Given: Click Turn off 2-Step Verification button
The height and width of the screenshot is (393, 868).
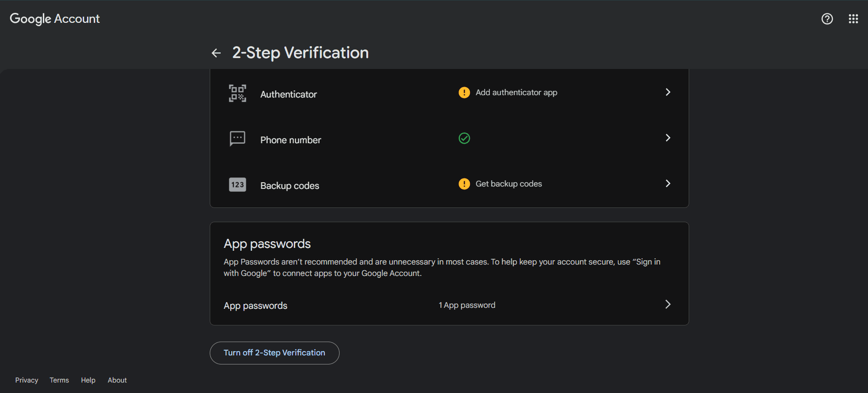Looking at the screenshot, I should tap(274, 353).
